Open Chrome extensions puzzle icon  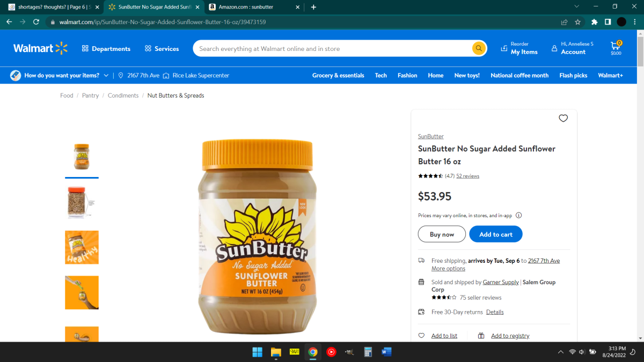[x=594, y=22]
